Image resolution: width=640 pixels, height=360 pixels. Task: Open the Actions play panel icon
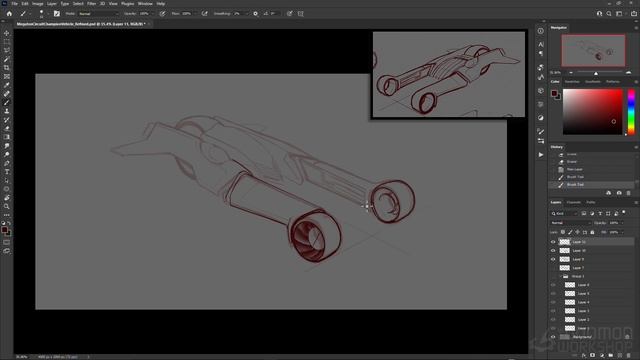click(540, 155)
